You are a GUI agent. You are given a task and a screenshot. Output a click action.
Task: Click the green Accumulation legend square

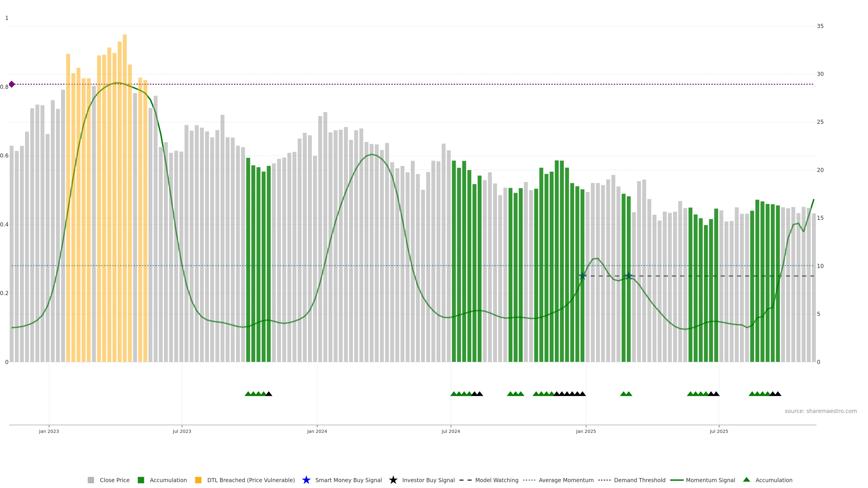141,480
